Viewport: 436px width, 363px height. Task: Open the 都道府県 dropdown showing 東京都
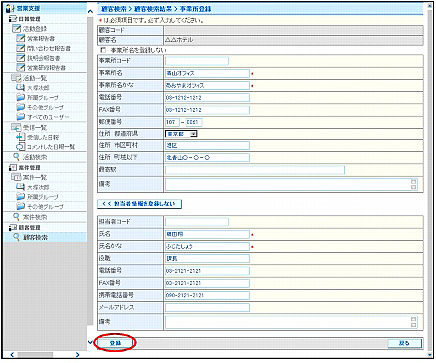tap(181, 134)
